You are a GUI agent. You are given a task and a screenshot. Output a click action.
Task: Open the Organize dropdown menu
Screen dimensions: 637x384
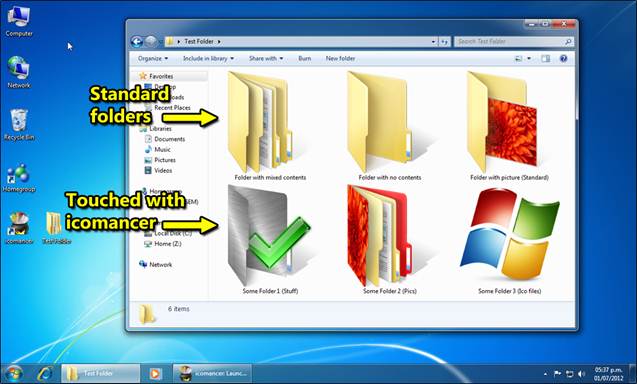[153, 59]
